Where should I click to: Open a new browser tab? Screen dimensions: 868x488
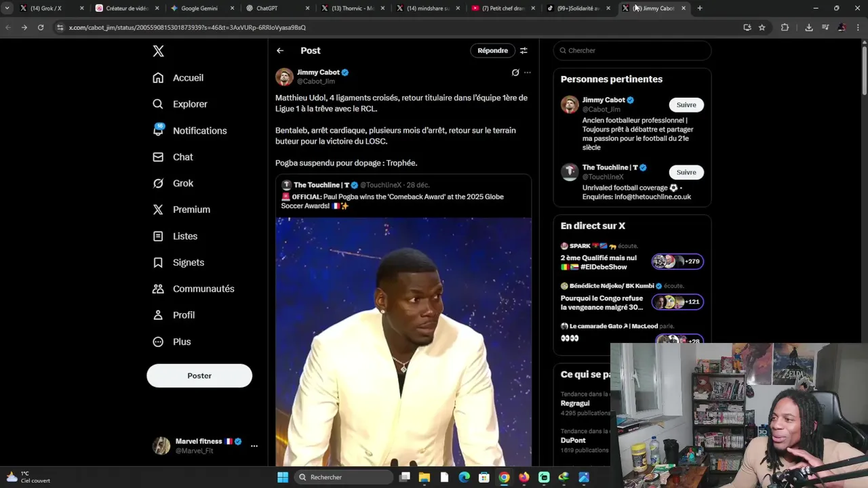tap(700, 8)
